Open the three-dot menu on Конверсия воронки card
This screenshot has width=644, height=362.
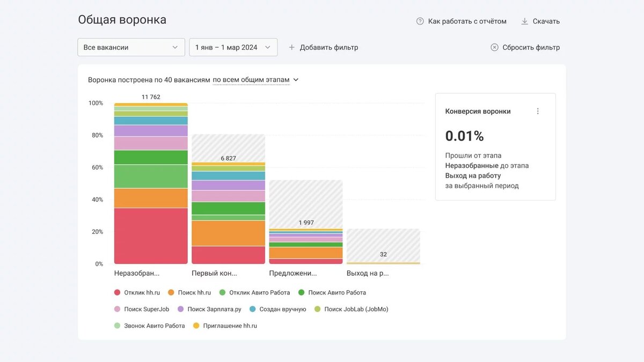click(538, 111)
